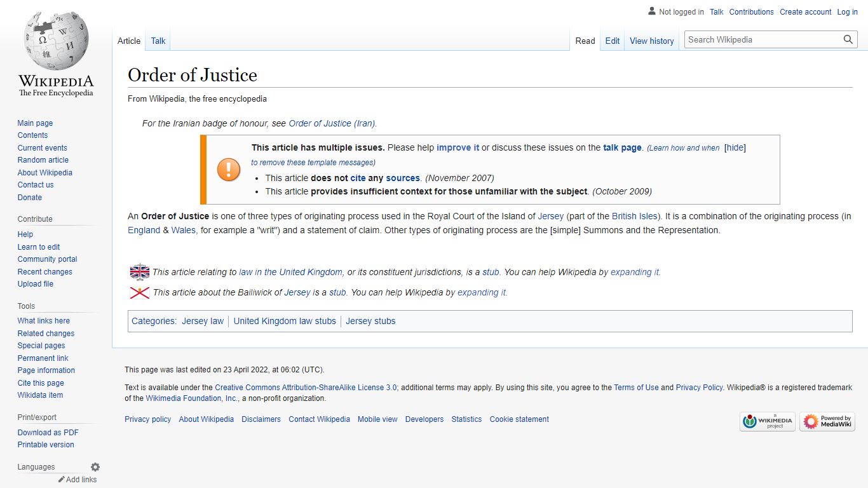
Task: Switch to the Article tab
Action: click(129, 41)
